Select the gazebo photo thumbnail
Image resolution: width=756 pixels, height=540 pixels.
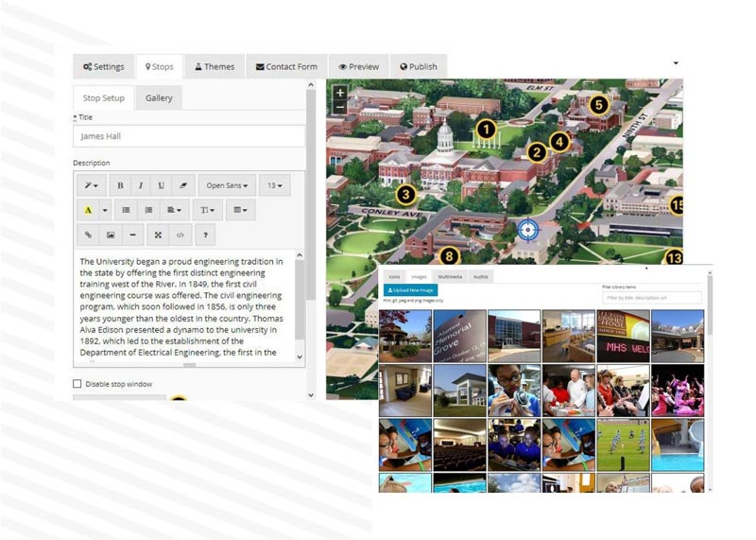tap(405, 337)
